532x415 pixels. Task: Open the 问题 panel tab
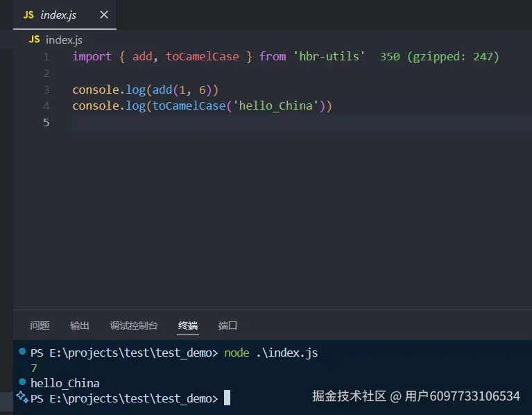click(x=40, y=325)
